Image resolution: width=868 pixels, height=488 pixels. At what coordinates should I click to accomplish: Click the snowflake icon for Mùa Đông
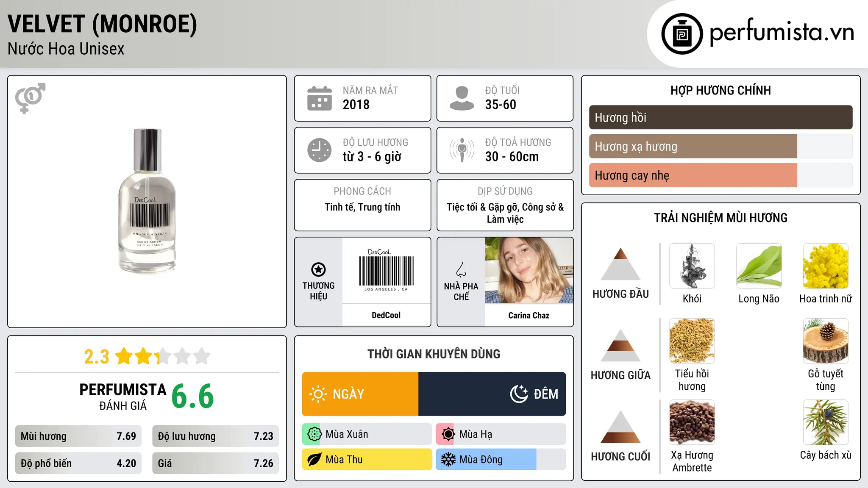pyautogui.click(x=448, y=460)
